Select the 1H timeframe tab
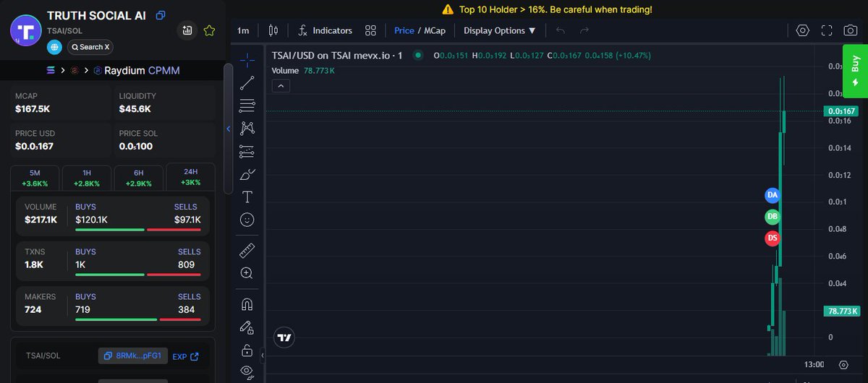Image resolution: width=868 pixels, height=383 pixels. tap(87, 178)
